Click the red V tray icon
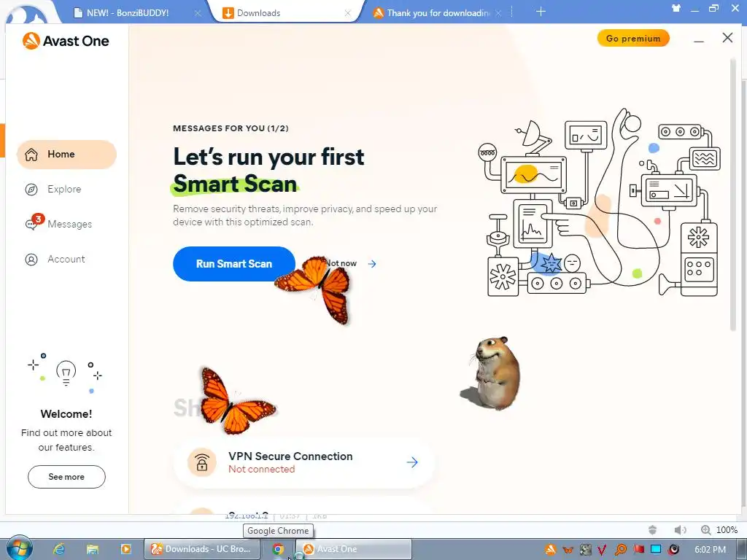 (x=602, y=550)
